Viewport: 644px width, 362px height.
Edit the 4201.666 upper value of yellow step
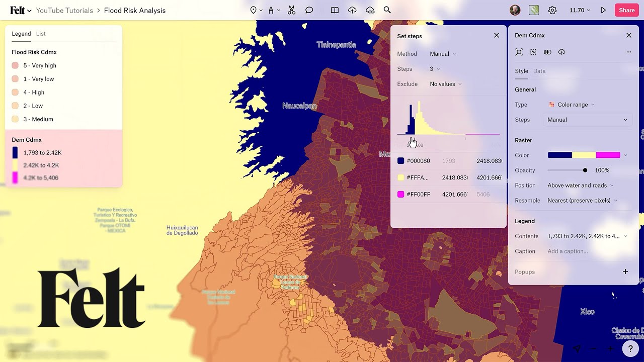(489, 177)
